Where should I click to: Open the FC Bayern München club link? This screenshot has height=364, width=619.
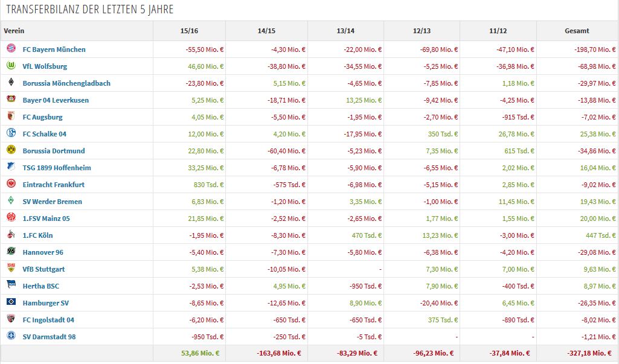(x=54, y=49)
